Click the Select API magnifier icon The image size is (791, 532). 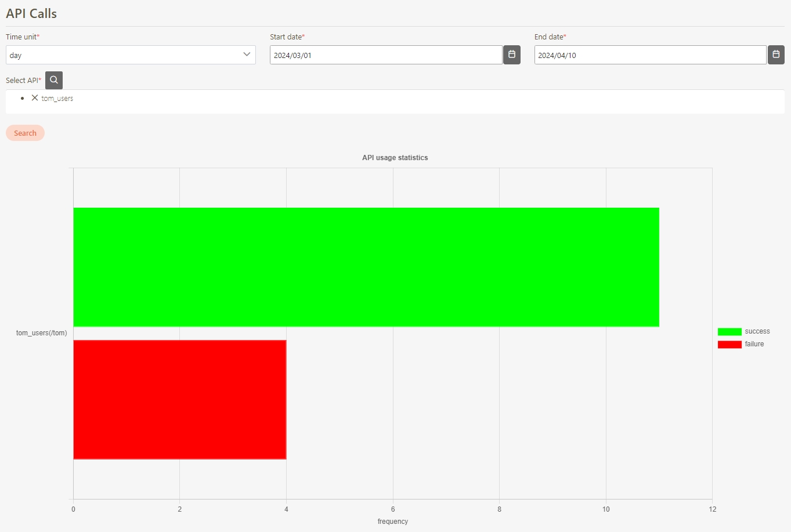pyautogui.click(x=54, y=80)
